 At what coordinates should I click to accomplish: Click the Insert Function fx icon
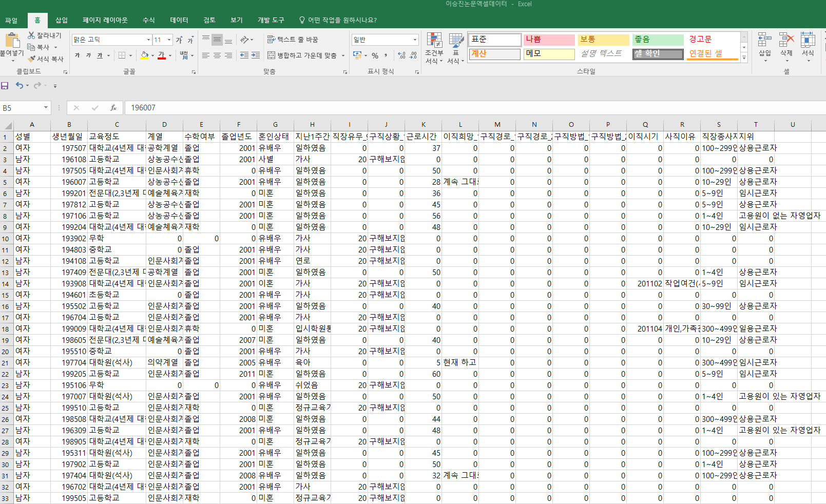(113, 108)
